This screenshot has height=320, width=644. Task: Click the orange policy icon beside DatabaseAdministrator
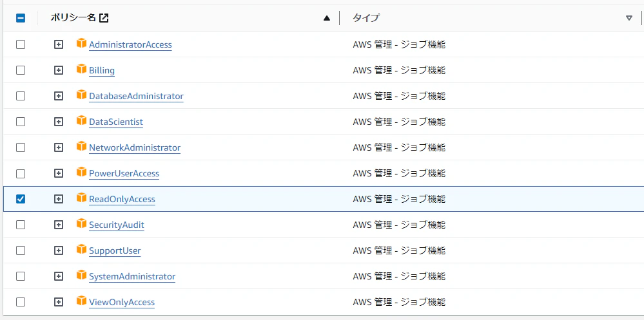[x=81, y=95]
